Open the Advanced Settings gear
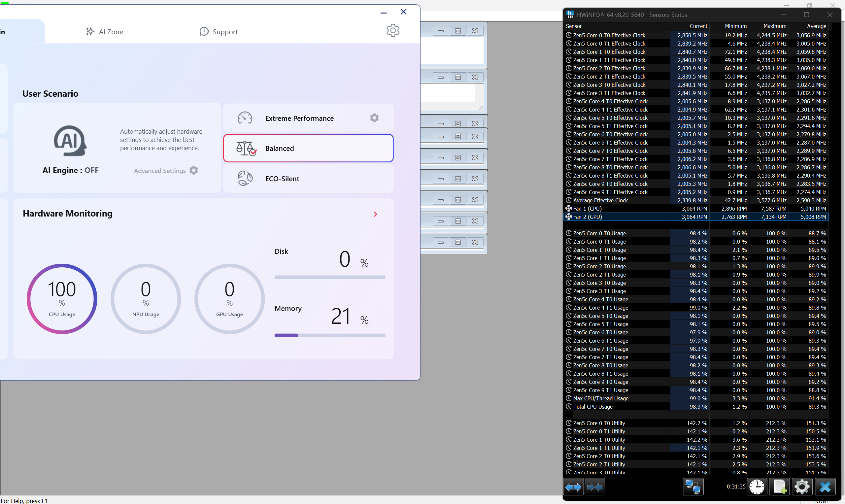The height and width of the screenshot is (504, 845). 193,170
